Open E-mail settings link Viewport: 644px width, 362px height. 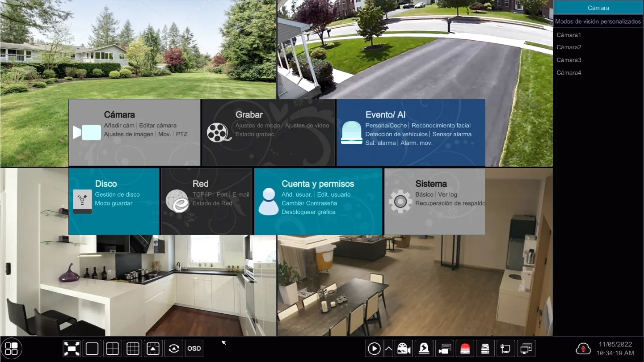[241, 194]
